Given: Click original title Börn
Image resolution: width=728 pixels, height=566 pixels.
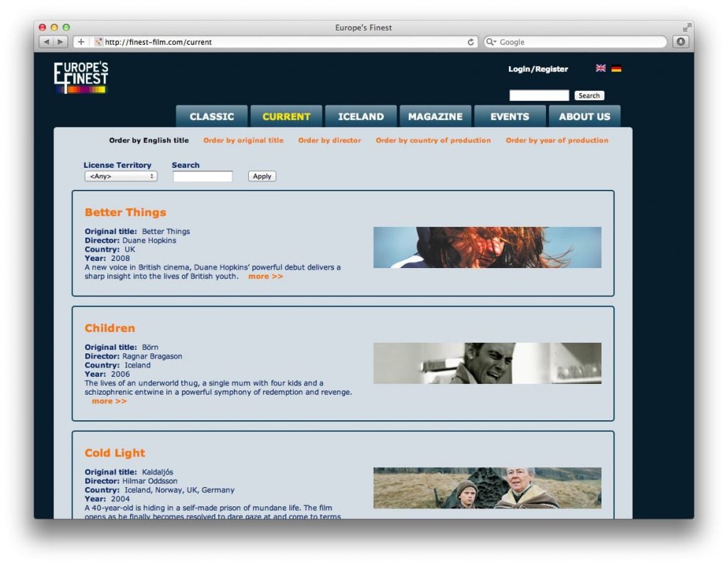Looking at the screenshot, I should pos(150,347).
